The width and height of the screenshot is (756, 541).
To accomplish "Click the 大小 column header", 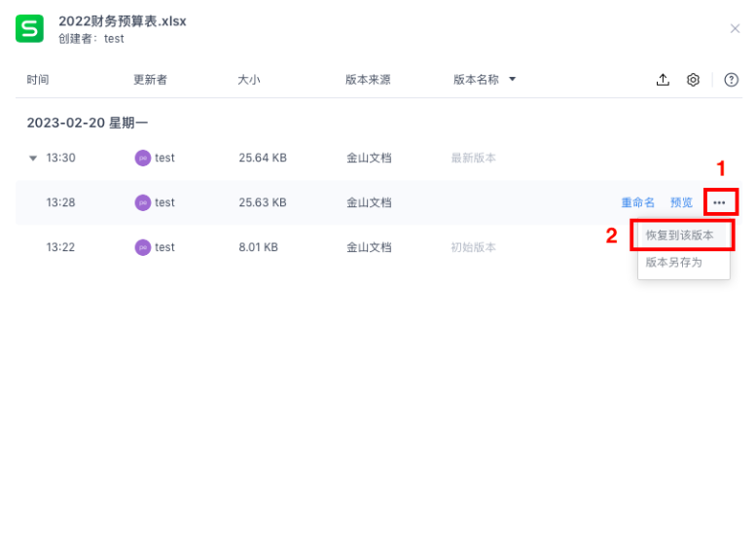I will [249, 80].
